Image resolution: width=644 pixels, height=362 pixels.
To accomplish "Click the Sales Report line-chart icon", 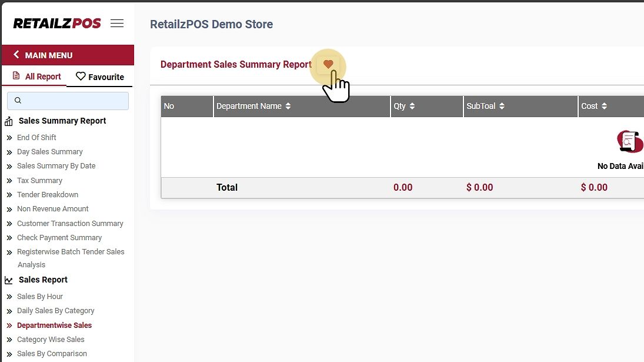I will 9,280.
